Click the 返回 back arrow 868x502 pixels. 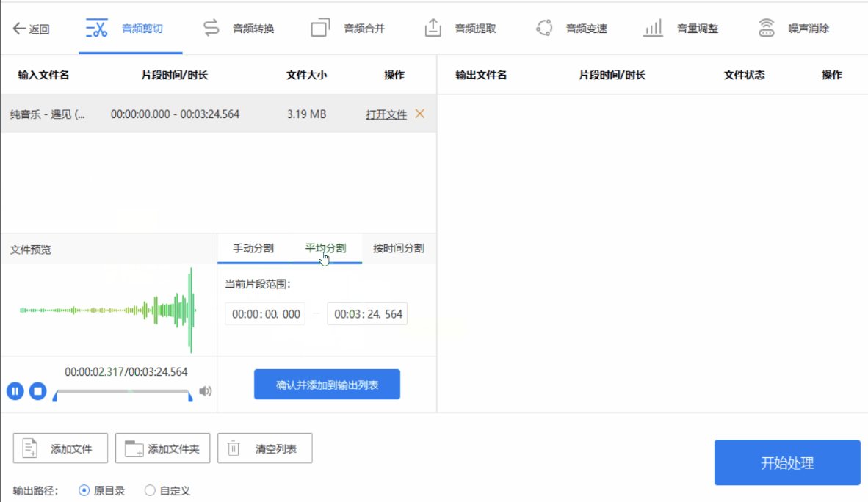pos(30,29)
